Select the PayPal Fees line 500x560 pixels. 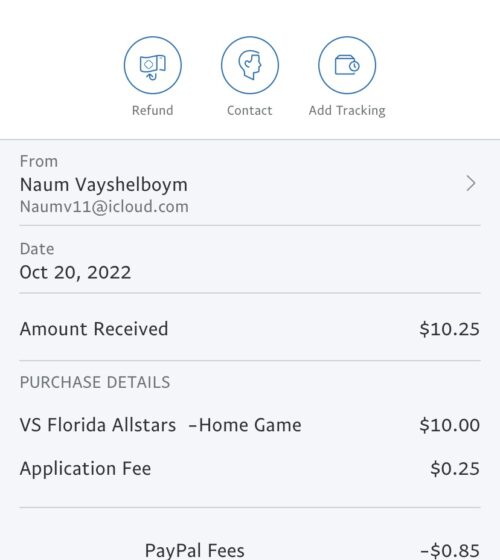195,550
